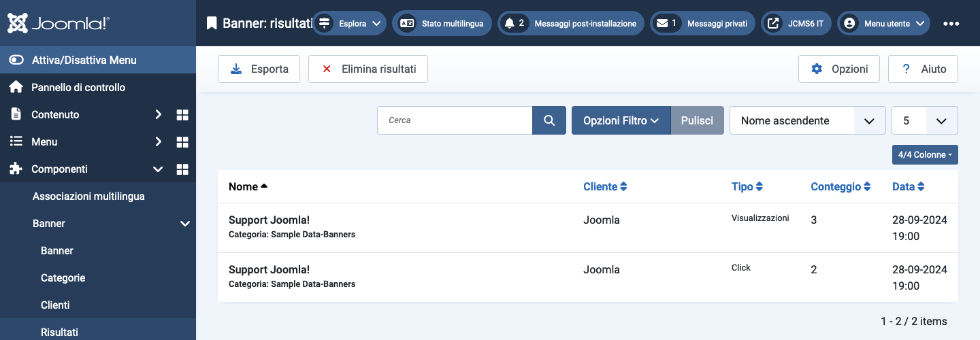Click the Click type cell
The width and height of the screenshot is (980, 340).
point(741,268)
